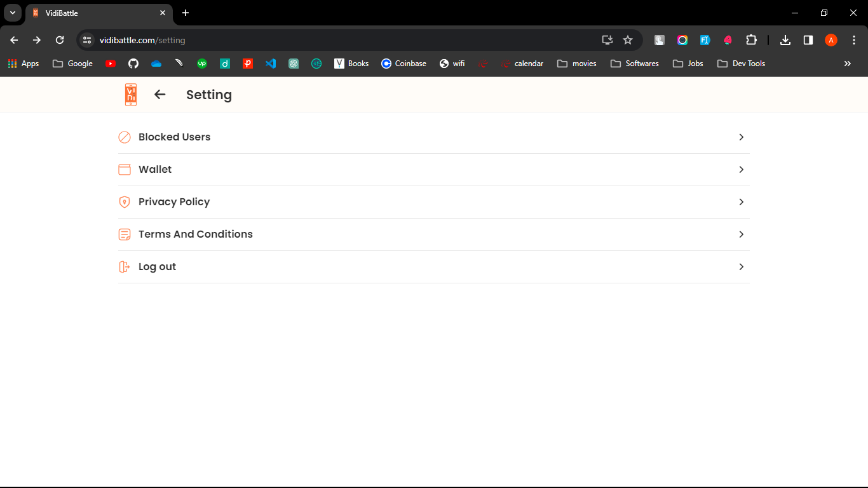Open the Extensions puzzle menu

[x=751, y=40]
